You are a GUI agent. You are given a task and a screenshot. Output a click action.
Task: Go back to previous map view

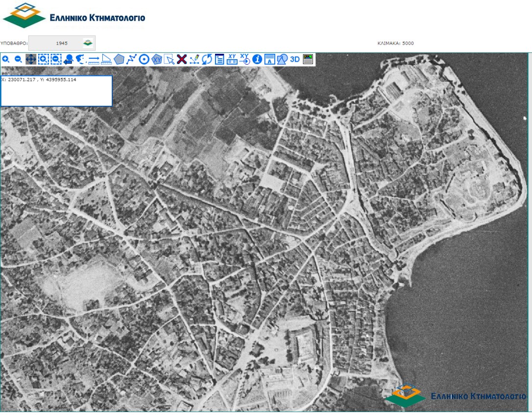[69, 60]
